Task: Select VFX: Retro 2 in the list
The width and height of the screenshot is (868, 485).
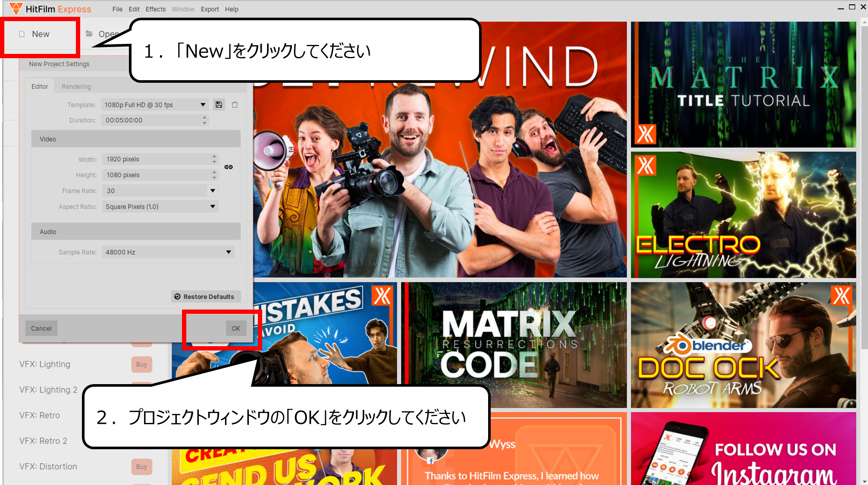Action: click(x=43, y=441)
